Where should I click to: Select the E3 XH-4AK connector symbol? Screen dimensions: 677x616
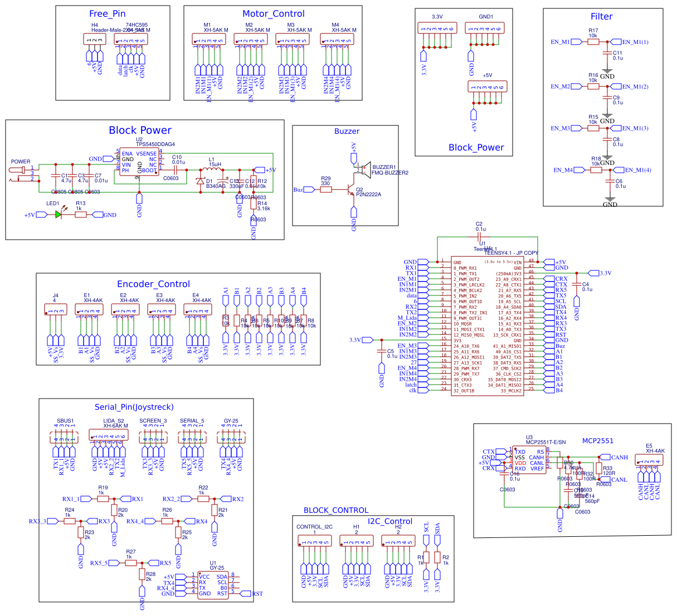tap(162, 310)
